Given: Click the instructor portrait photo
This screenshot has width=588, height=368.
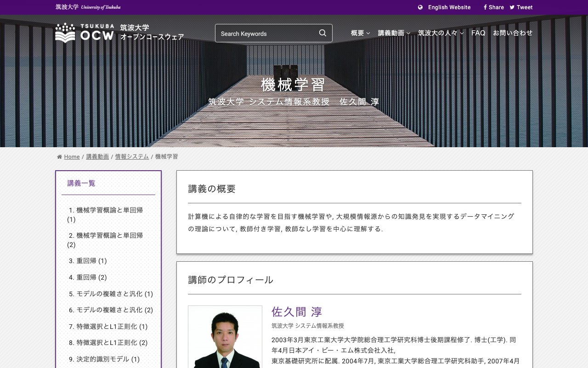Looking at the screenshot, I should pos(225,337).
